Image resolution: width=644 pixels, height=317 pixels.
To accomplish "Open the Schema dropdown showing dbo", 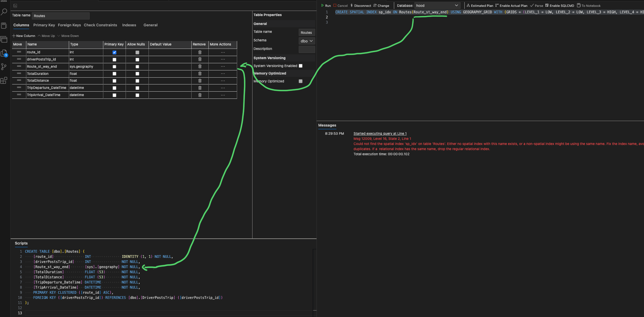I will pyautogui.click(x=307, y=41).
